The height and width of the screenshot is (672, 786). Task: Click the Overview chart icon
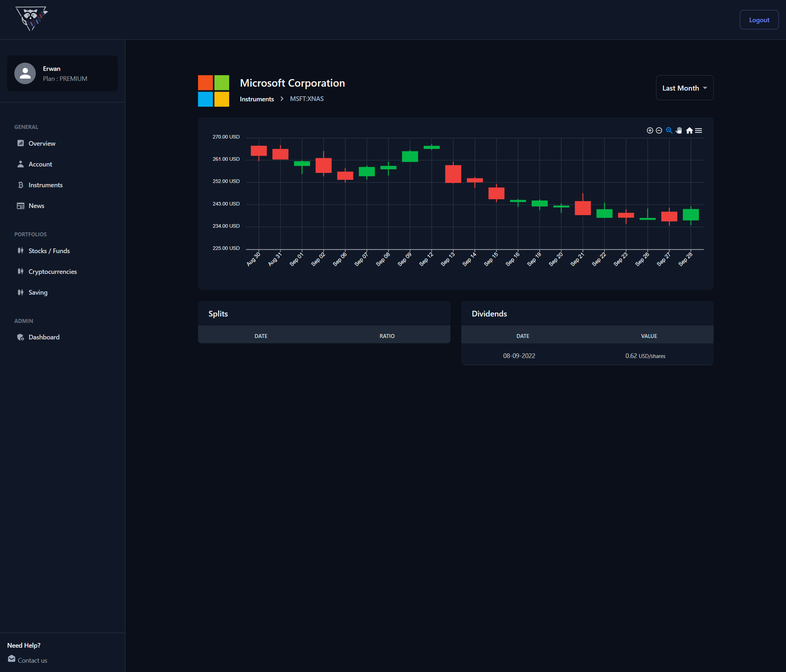pos(20,143)
